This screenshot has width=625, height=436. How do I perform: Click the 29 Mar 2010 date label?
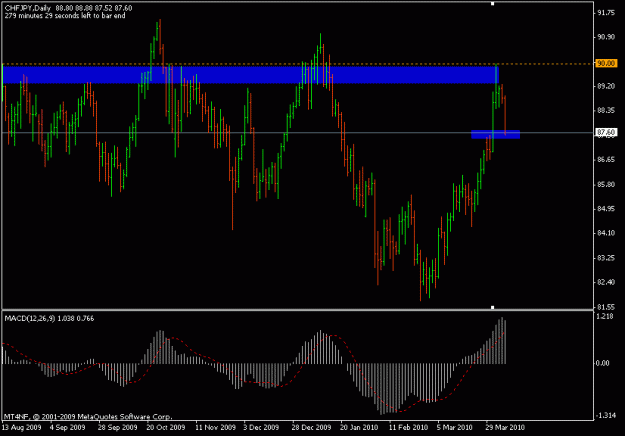[505, 428]
